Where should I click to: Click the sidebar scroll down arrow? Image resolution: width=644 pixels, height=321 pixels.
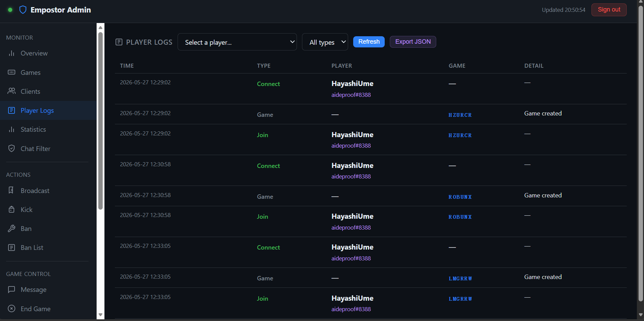(x=100, y=315)
